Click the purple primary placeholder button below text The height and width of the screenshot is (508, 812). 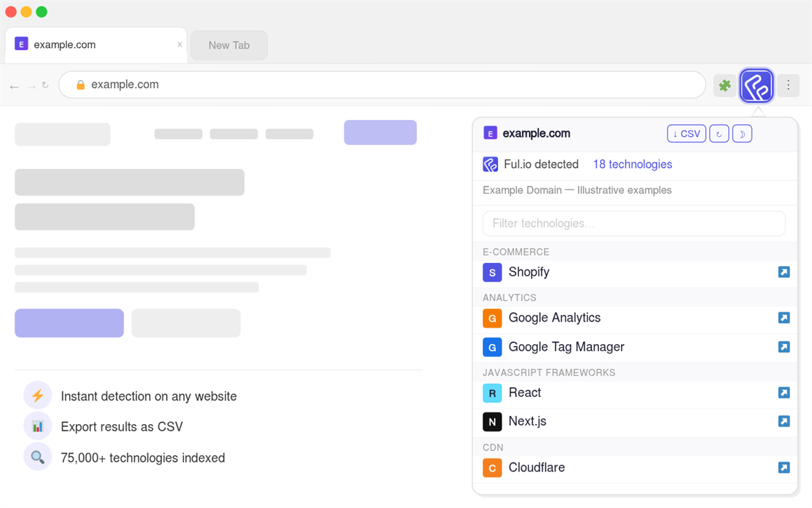(69, 323)
